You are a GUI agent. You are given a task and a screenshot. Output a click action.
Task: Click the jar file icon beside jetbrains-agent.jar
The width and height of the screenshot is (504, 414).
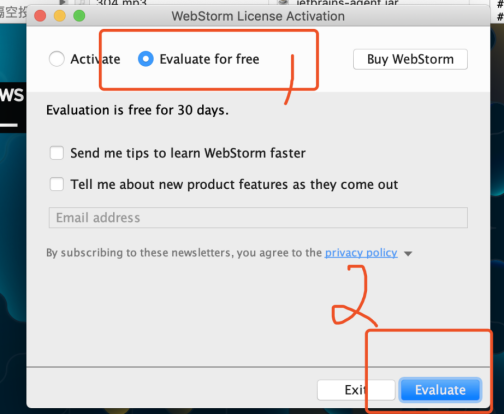click(x=284, y=2)
